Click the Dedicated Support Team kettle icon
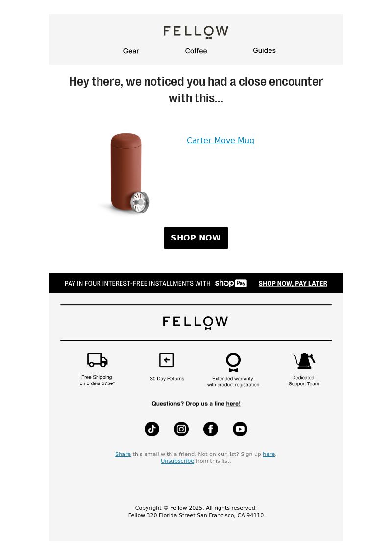Image resolution: width=392 pixels, height=551 pixels. (x=304, y=361)
